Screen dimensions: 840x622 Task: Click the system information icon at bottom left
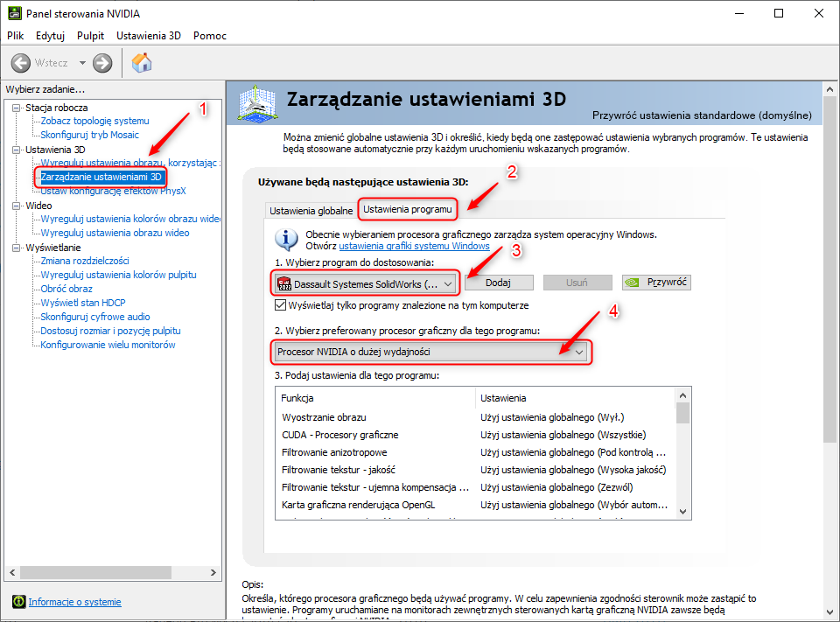coord(18,602)
